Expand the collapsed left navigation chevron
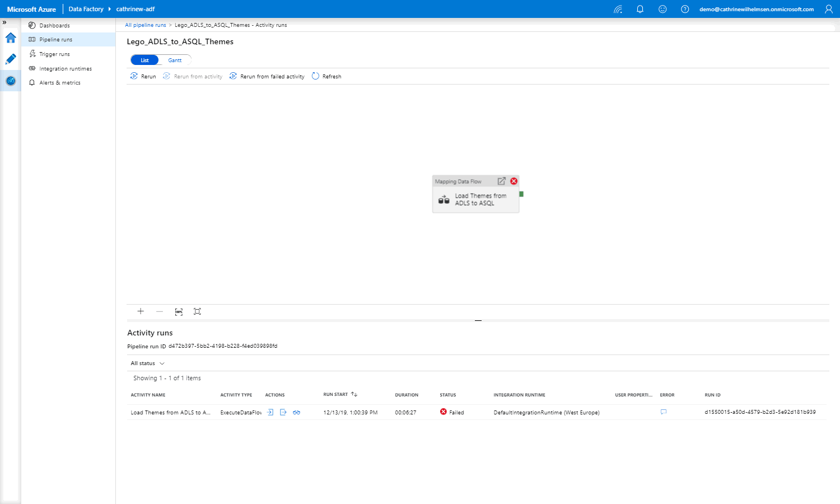The width and height of the screenshot is (840, 504). coord(4,22)
